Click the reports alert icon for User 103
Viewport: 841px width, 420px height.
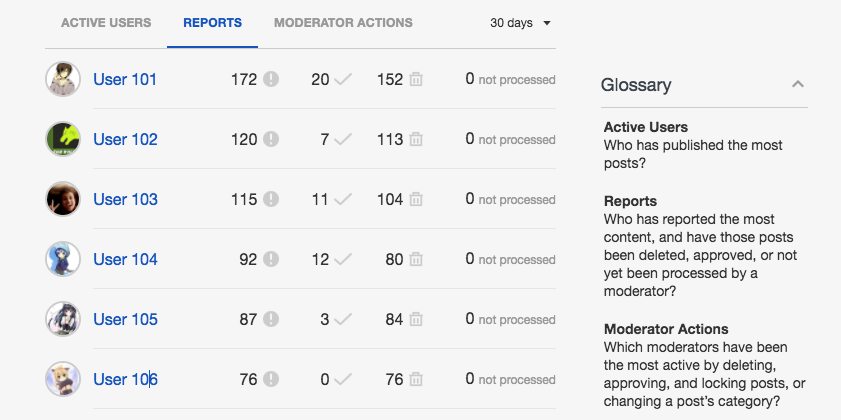click(x=271, y=200)
